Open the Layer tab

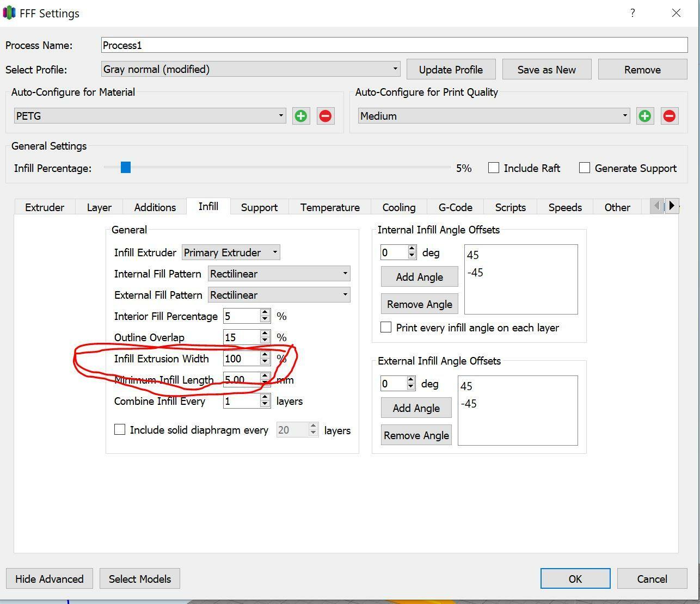[x=99, y=207]
